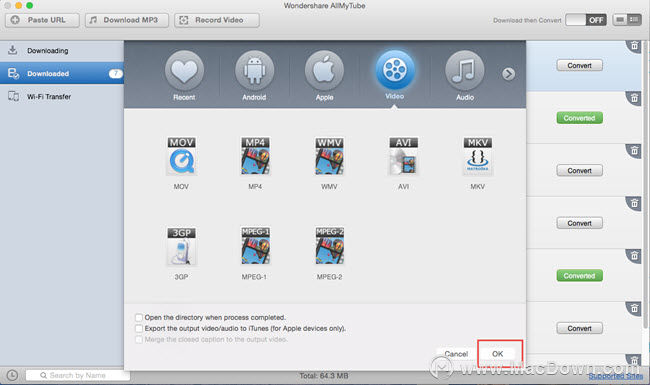Open the Supported Sites link
The image size is (650, 385).
(616, 376)
